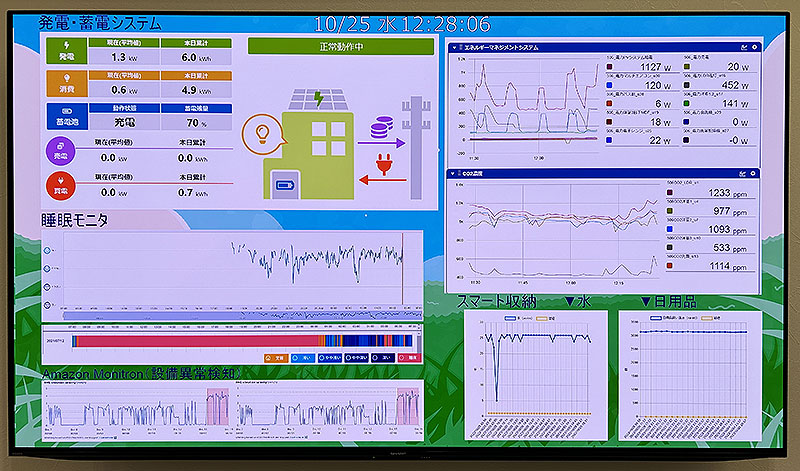Collapse the CO2濃度 panel using its arrow
Image resolution: width=800 pixels, height=471 pixels.
pos(453,174)
